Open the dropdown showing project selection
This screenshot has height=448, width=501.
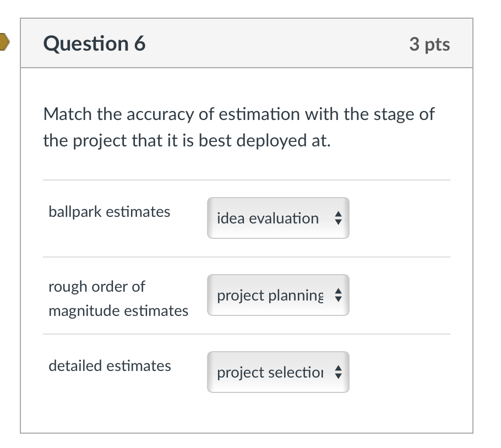278,372
